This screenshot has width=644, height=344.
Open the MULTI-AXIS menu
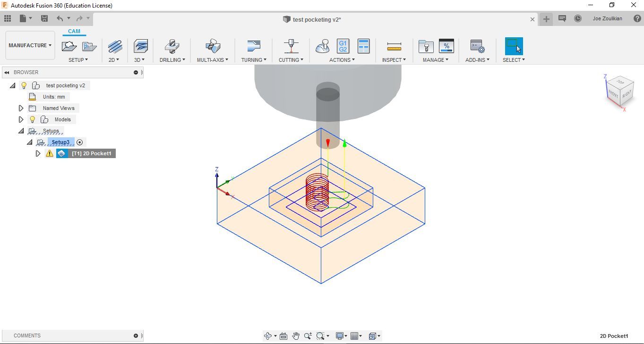click(x=213, y=60)
